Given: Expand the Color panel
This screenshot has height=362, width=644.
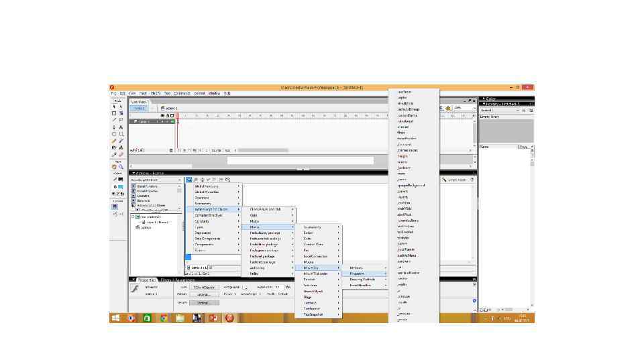Looking at the screenshot, I should click(484, 99).
